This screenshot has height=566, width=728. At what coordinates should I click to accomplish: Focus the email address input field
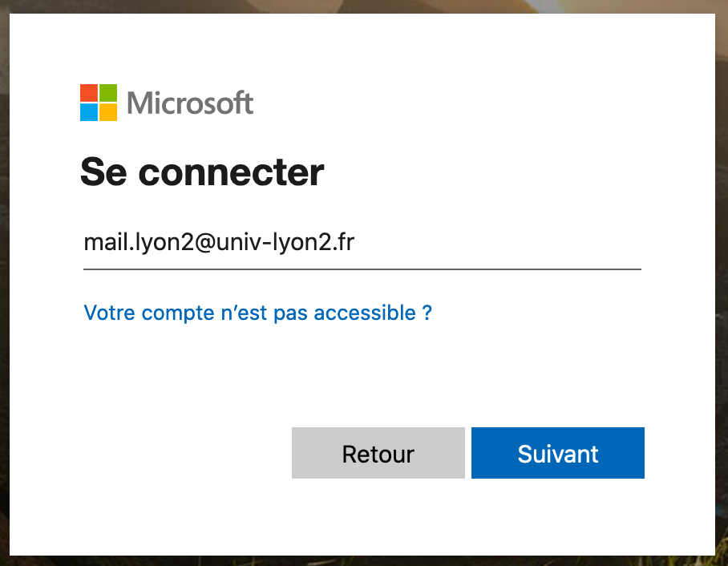pos(362,243)
